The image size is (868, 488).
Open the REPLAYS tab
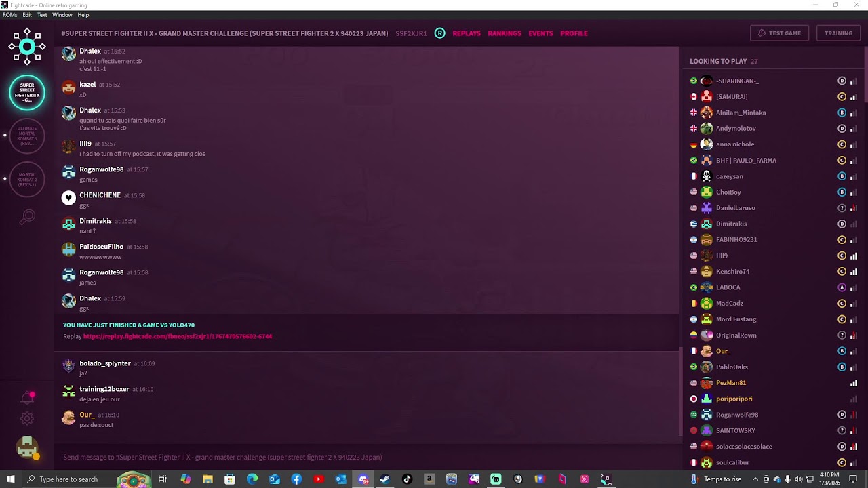tap(467, 33)
